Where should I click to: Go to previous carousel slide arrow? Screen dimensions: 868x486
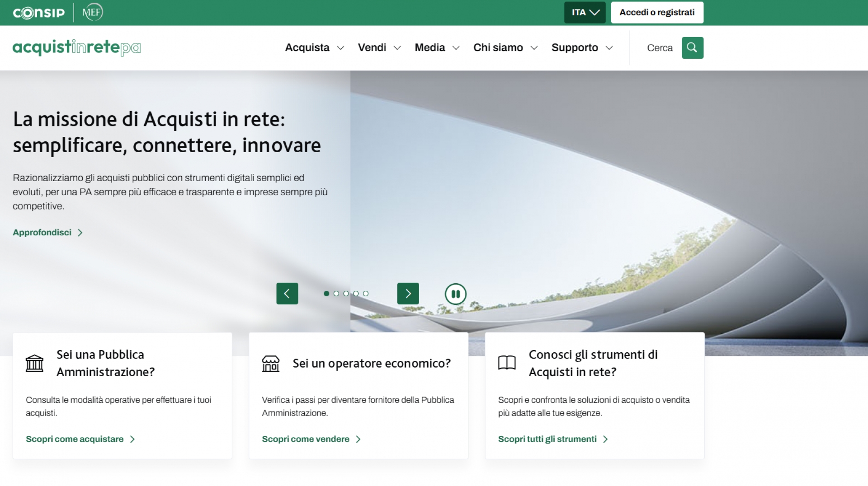(287, 294)
